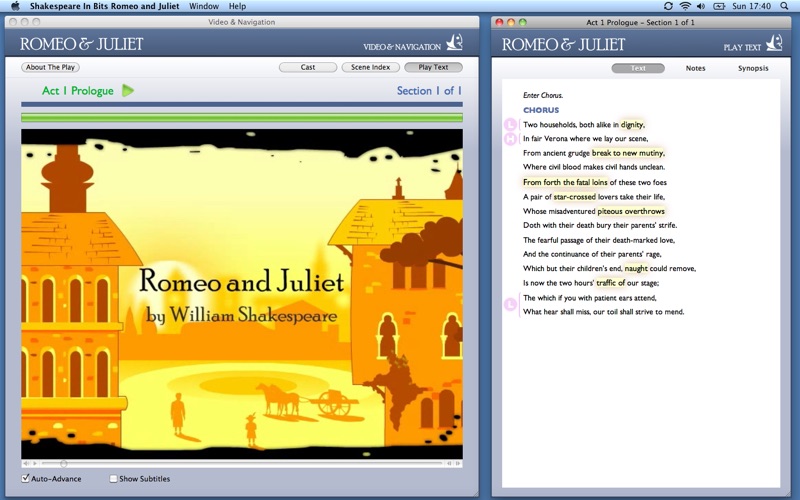Click line 'And the continuance of their parents' rage,'
This screenshot has width=800, height=500.
pyautogui.click(x=592, y=254)
